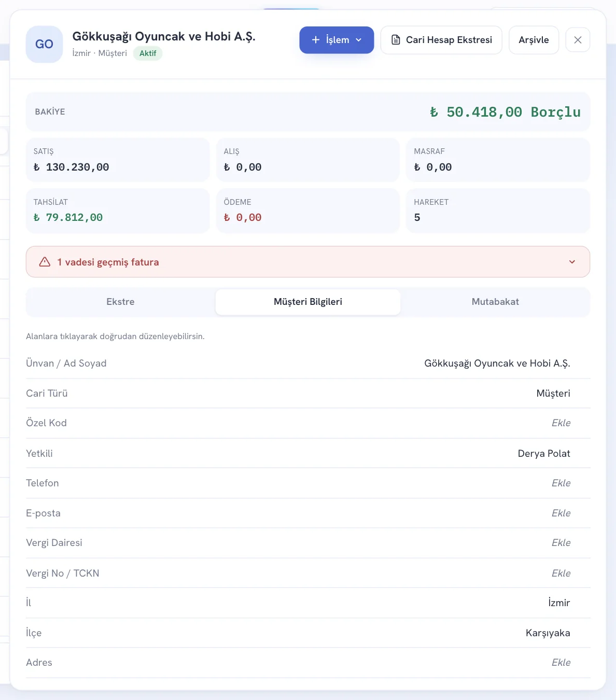The image size is (616, 700).
Task: Add an Adres via Ekle
Action: 561,663
